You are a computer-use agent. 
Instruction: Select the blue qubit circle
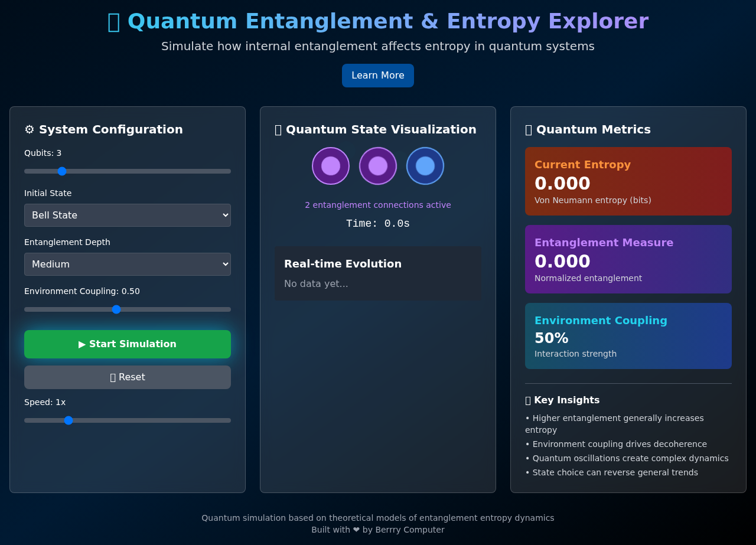(425, 166)
